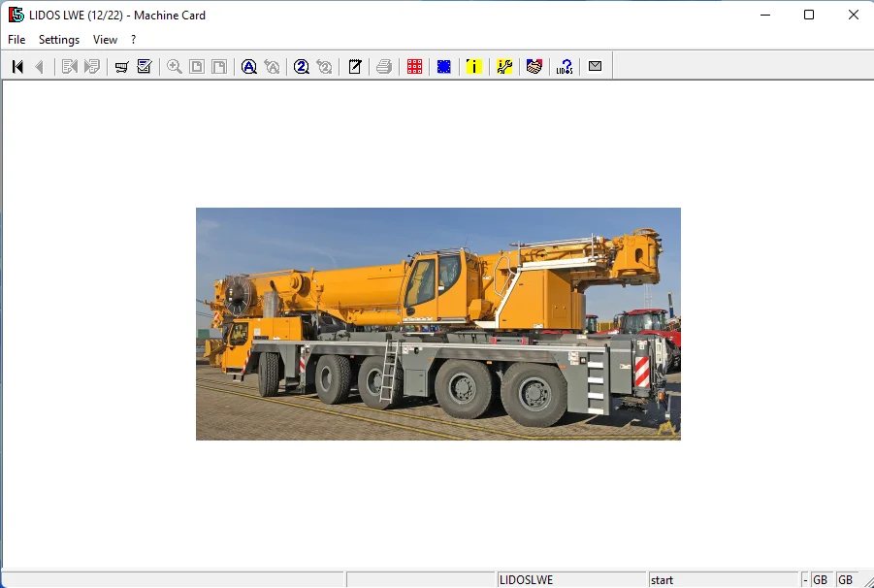874x588 pixels.
Task: Send email using the envelope icon
Action: point(595,66)
